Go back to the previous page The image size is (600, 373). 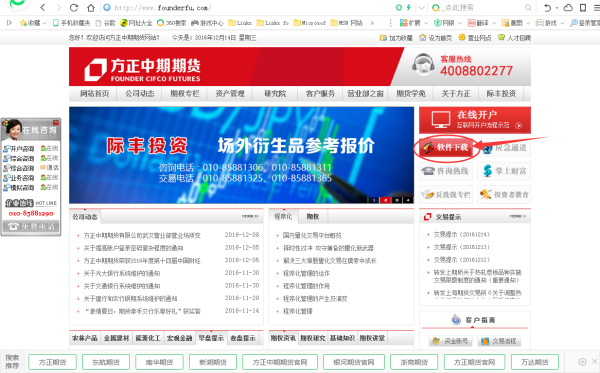43,7
